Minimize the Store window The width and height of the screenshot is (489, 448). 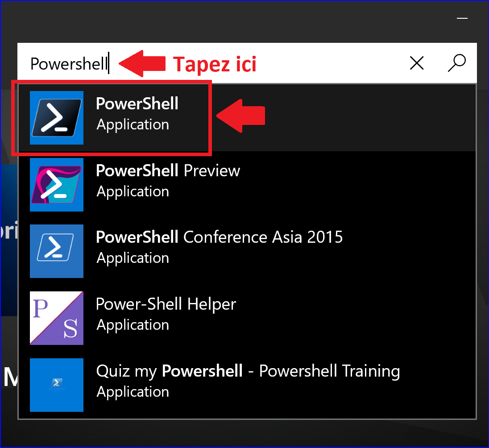point(462,18)
